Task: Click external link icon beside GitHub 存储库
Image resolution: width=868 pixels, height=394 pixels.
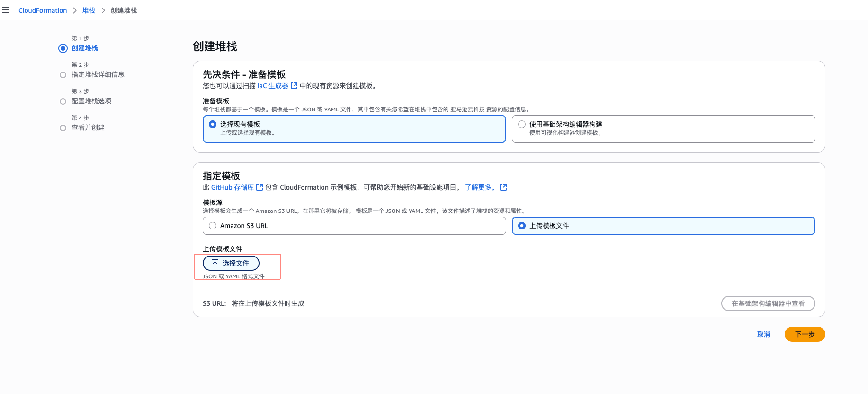Action: point(260,187)
